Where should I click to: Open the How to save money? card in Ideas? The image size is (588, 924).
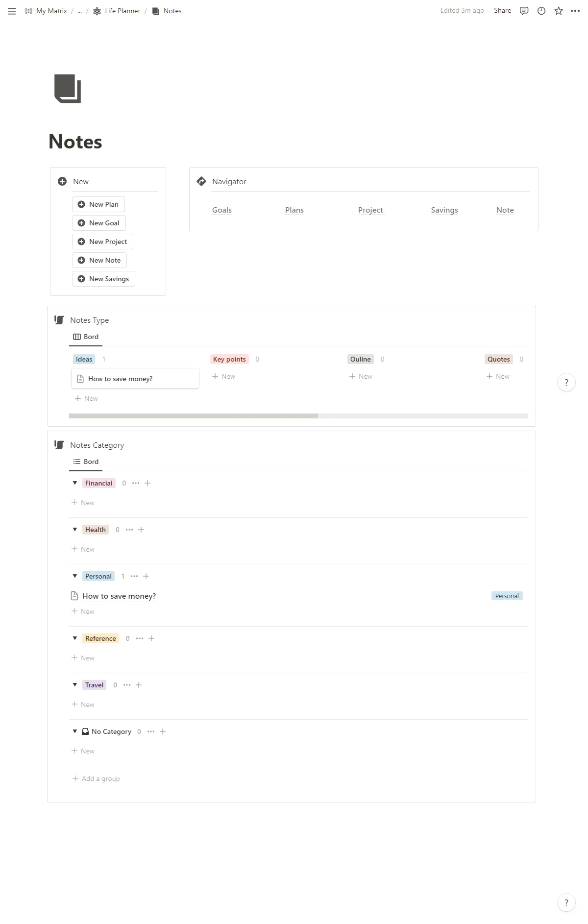135,379
